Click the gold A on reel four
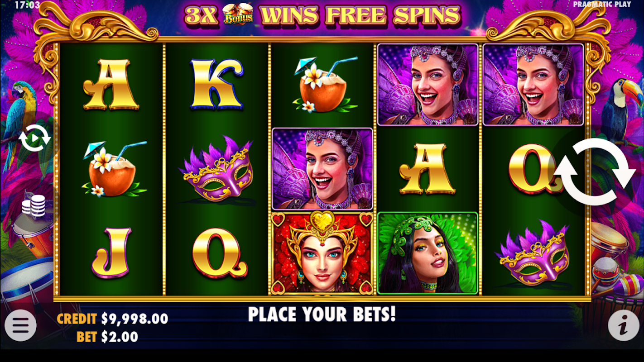The width and height of the screenshot is (644, 362). [x=428, y=169]
